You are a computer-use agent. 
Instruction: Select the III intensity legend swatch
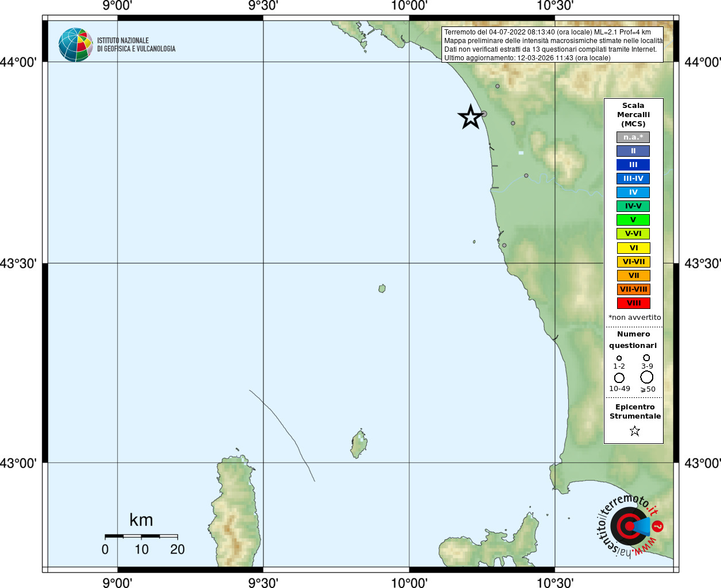[633, 165]
